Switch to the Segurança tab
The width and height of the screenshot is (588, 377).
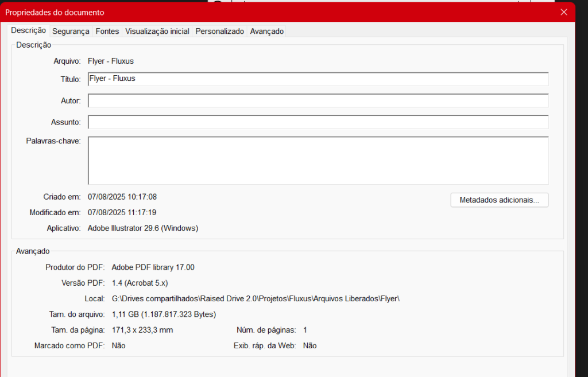71,31
